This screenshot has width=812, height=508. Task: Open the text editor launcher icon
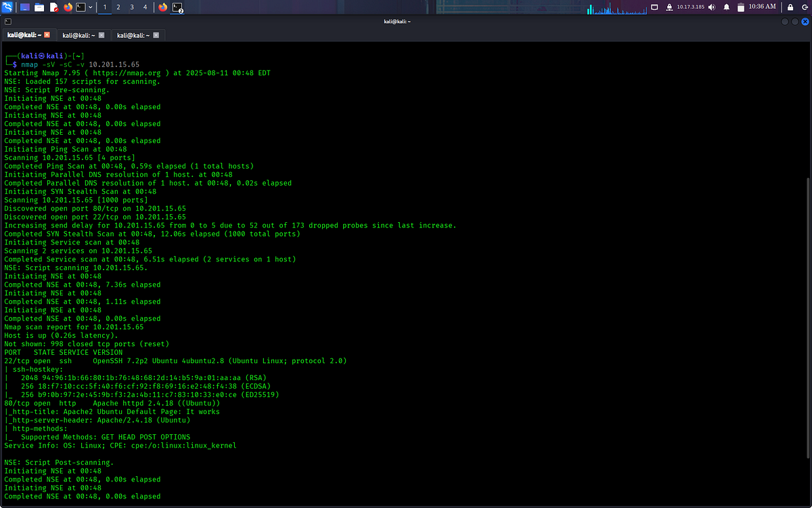pos(53,7)
